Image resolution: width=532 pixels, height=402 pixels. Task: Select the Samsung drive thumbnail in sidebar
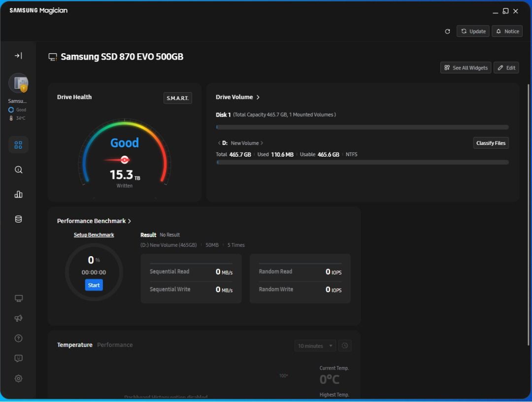coord(18,83)
